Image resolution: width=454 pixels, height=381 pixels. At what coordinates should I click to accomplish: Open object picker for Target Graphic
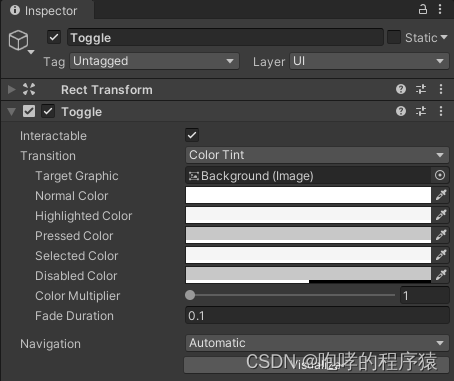tap(440, 175)
